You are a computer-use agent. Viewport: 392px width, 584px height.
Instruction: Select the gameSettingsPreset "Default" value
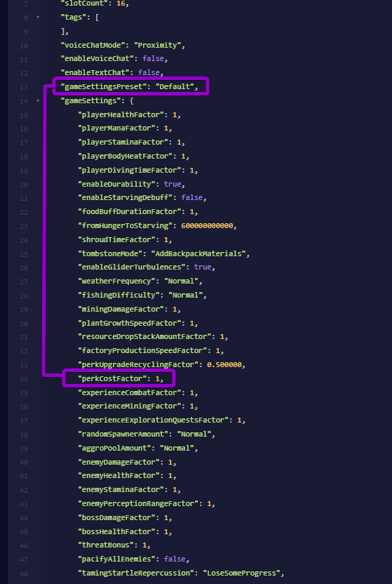(x=175, y=86)
